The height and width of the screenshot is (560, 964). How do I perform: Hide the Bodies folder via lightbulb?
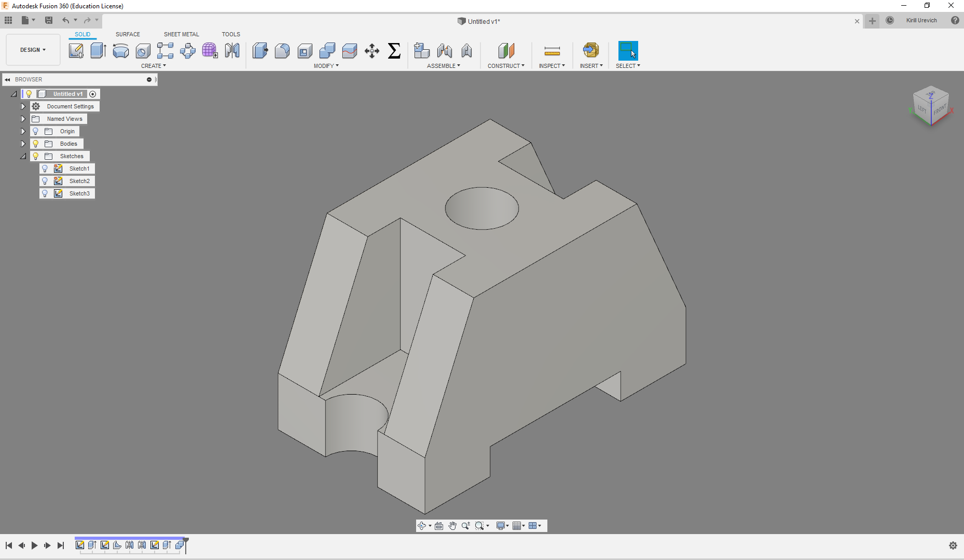(x=36, y=144)
